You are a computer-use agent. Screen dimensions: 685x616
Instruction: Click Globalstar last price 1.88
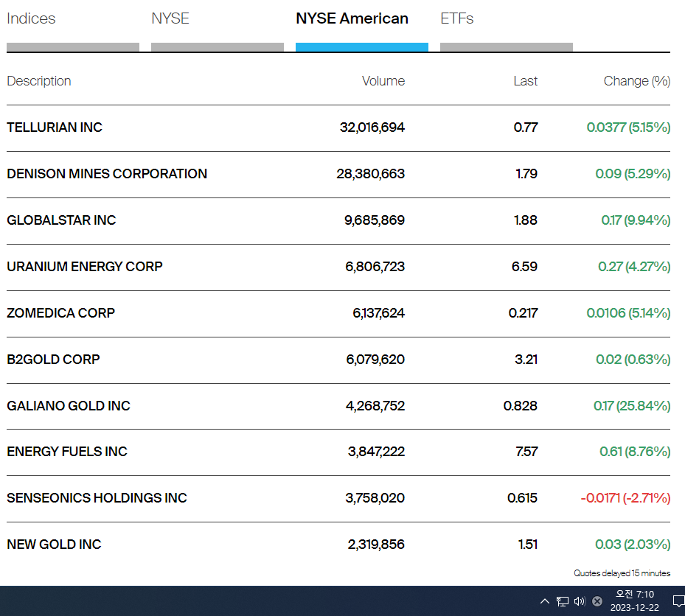(526, 220)
